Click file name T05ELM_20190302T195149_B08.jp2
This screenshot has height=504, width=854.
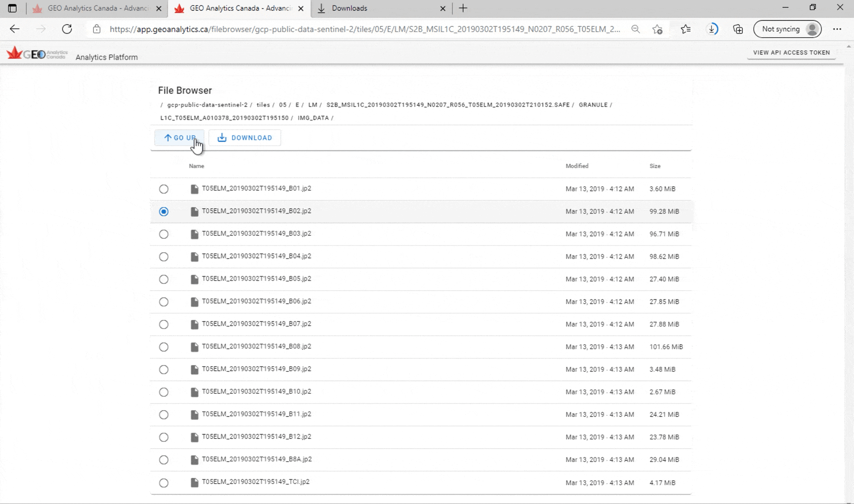point(256,346)
